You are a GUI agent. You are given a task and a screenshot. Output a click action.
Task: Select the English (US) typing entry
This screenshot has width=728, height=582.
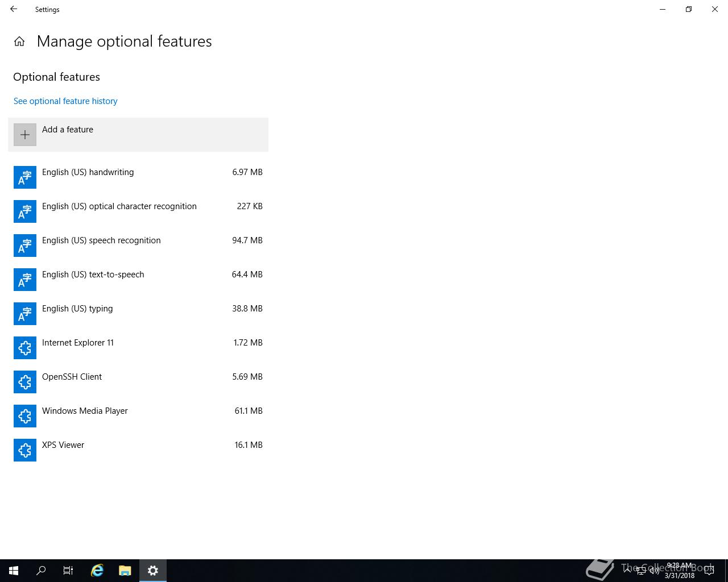(x=138, y=314)
